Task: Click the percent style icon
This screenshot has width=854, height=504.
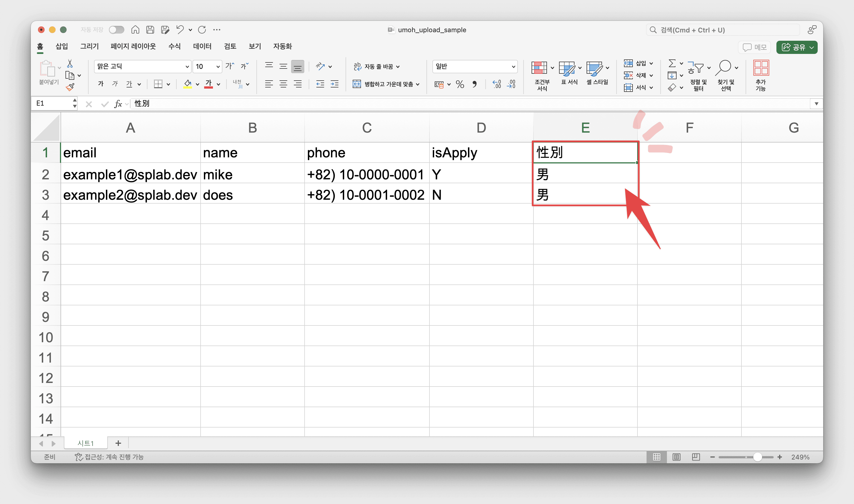Action: tap(460, 84)
